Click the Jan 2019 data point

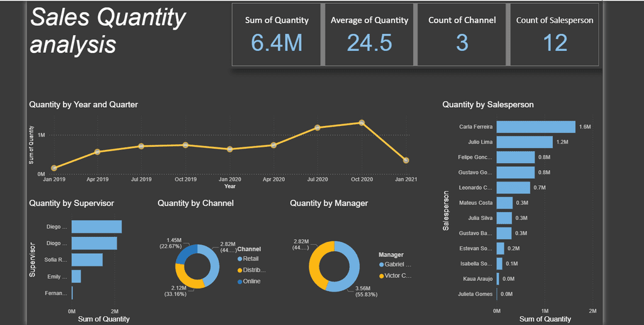(x=54, y=168)
